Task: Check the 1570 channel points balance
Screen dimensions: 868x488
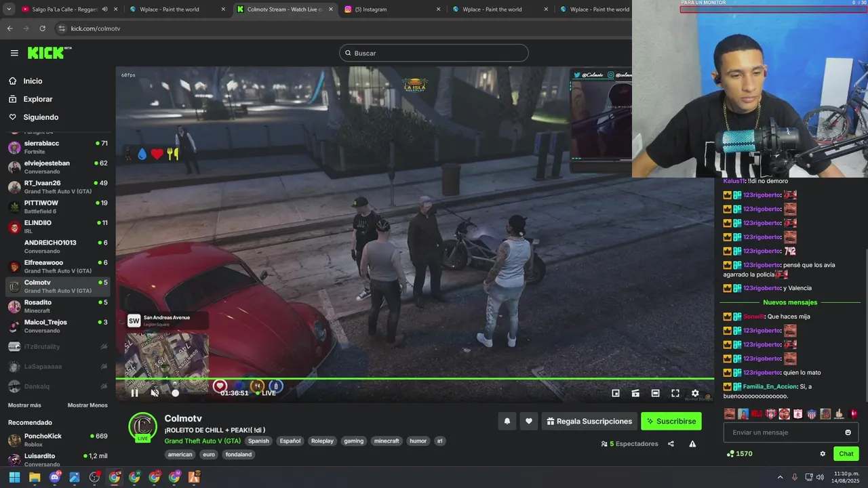Action: 739,454
